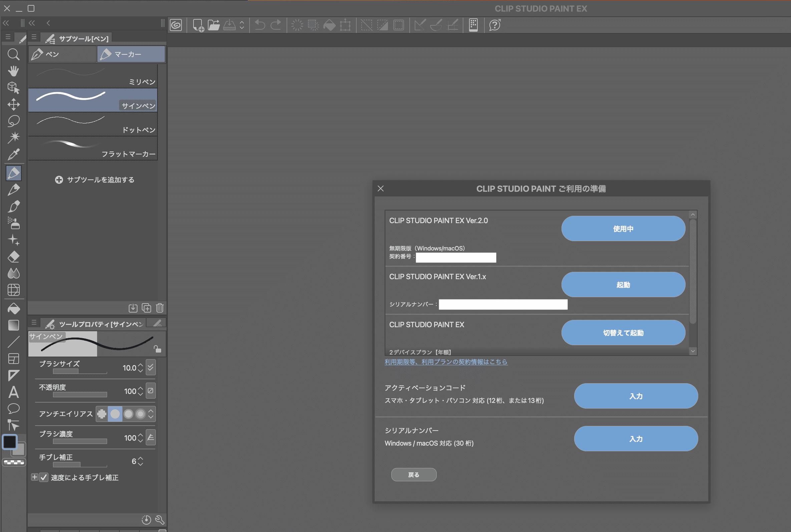This screenshot has height=532, width=791.
Task: Switch to the マーカー sub tool group tab
Action: 131,54
